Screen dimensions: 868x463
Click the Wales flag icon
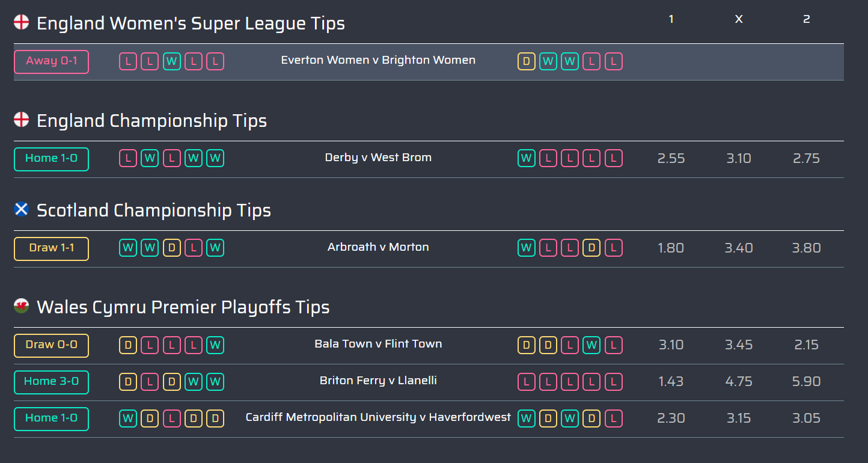pos(21,306)
